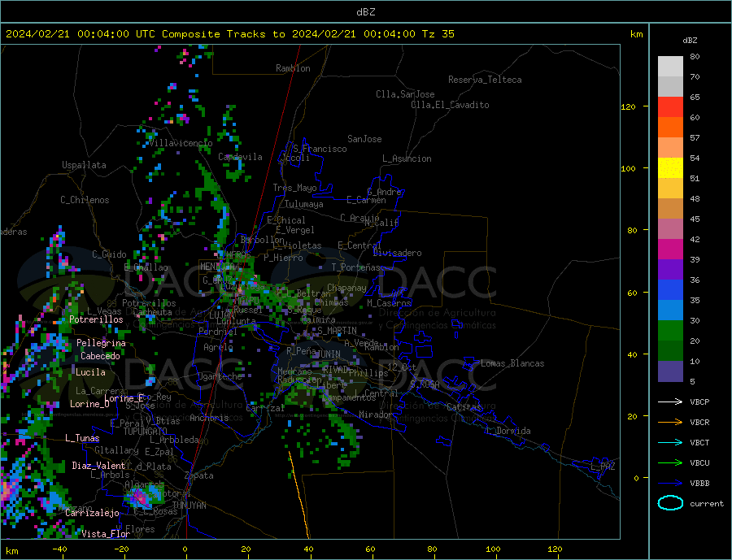
Task: Click the -40 tick on horizontal km axis
Action: click(59, 549)
